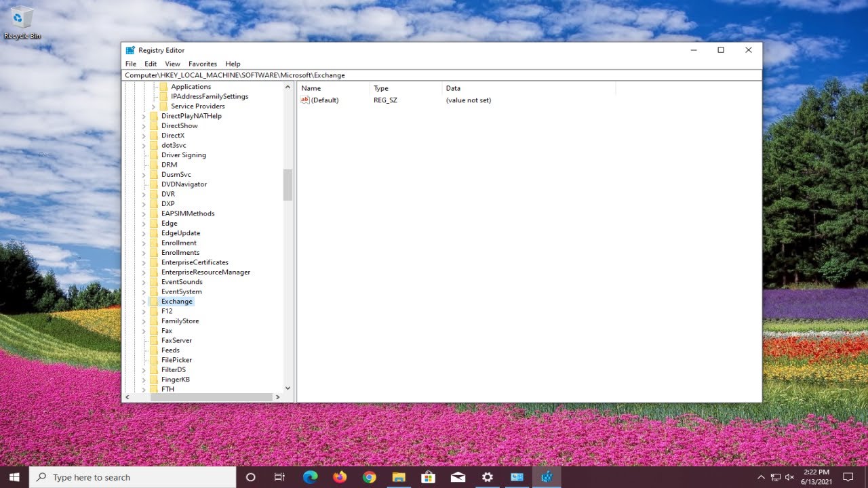The width and height of the screenshot is (868, 488).
Task: Click the DusmSvc folder icon
Action: pyautogui.click(x=154, y=174)
